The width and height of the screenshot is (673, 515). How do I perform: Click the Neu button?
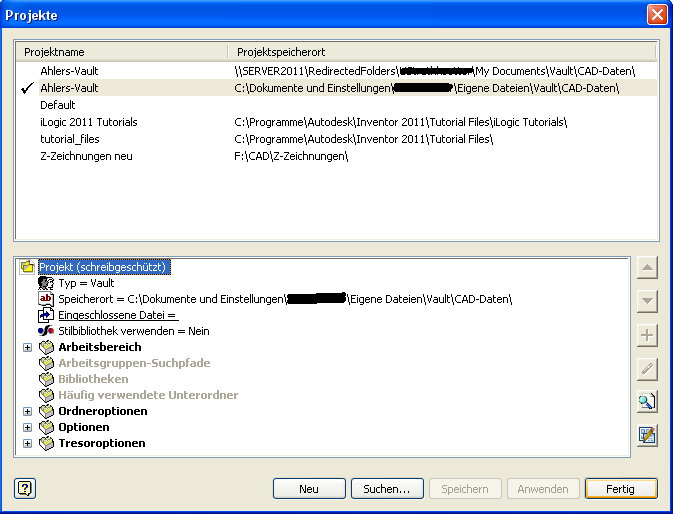point(309,489)
